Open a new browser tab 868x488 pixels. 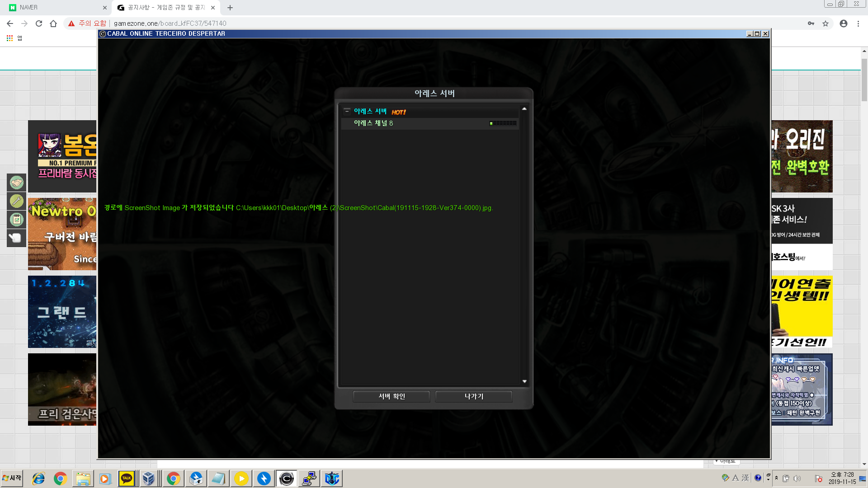tap(230, 8)
